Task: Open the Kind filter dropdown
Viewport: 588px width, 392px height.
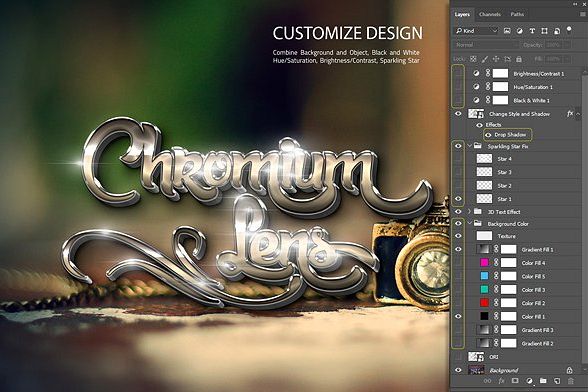Action: coord(477,31)
